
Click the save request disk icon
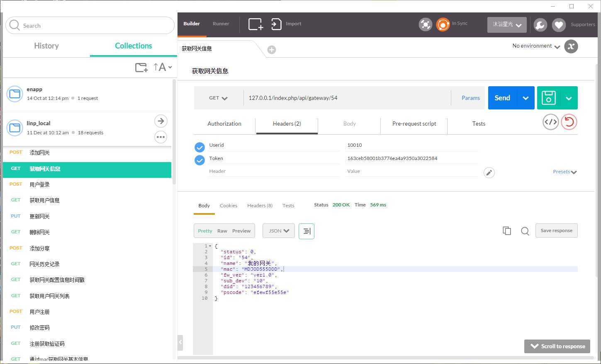[548, 98]
